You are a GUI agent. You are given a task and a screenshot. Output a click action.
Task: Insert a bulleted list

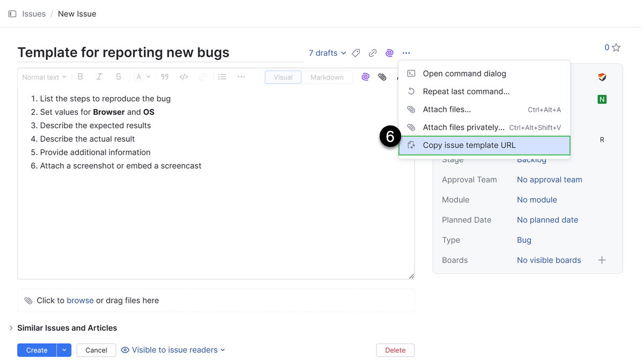pyautogui.click(x=222, y=77)
